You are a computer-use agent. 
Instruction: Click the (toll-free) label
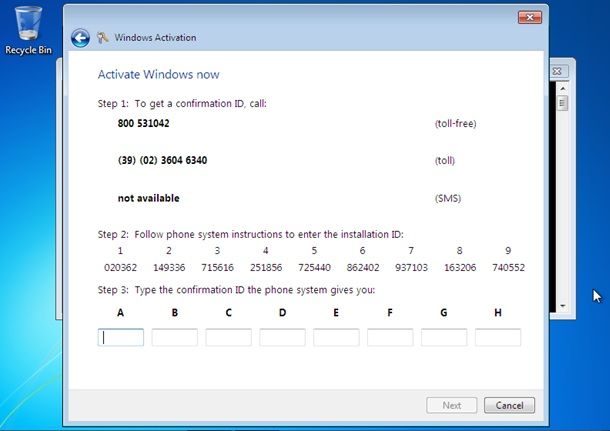(x=456, y=124)
